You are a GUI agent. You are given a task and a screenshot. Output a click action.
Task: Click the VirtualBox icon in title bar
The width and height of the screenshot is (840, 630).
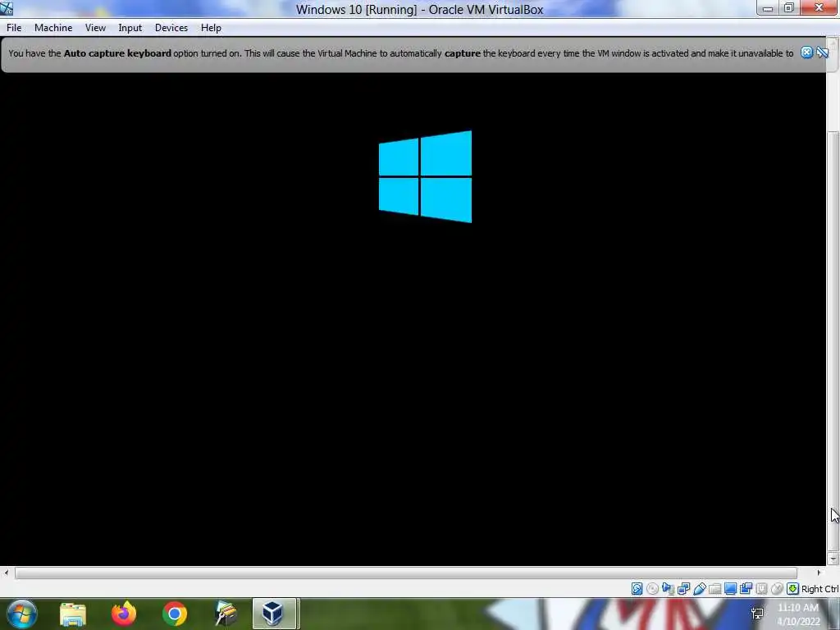click(x=7, y=8)
